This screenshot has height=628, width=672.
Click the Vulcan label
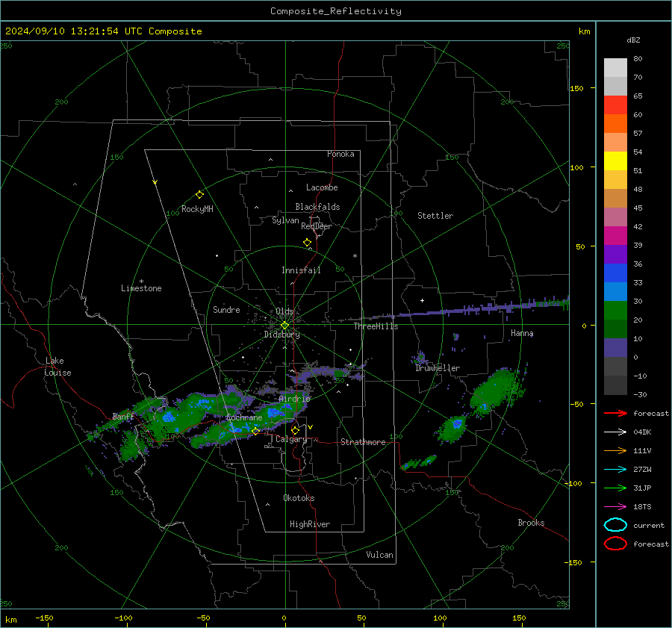pos(379,555)
